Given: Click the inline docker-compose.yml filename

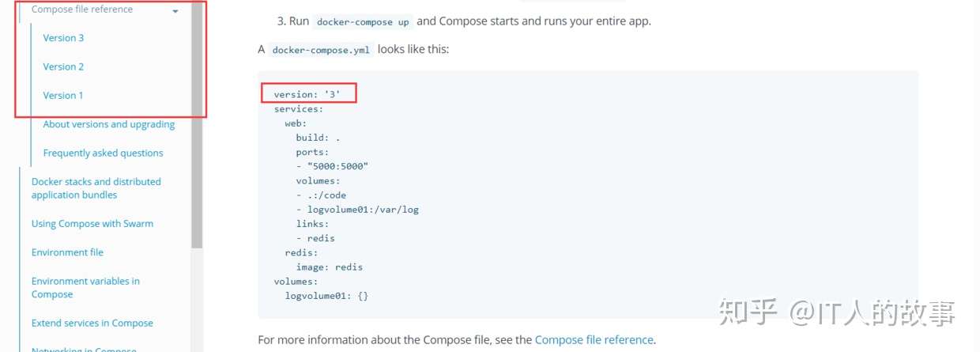Looking at the screenshot, I should [x=320, y=50].
